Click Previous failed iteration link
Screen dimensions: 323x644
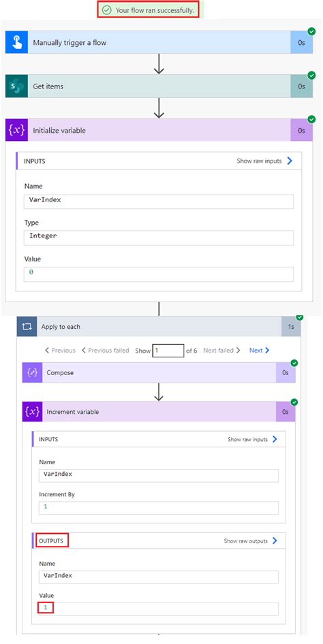coord(105,351)
